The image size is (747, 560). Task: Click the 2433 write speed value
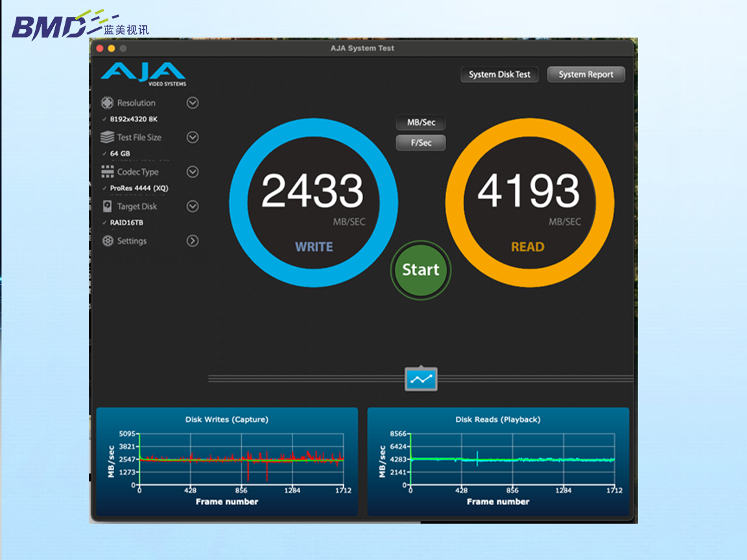pyautogui.click(x=313, y=191)
